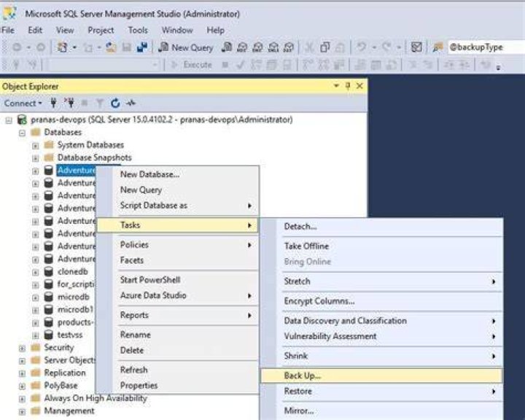Expand the System Databases folder
The height and width of the screenshot is (420, 525).
(35, 146)
